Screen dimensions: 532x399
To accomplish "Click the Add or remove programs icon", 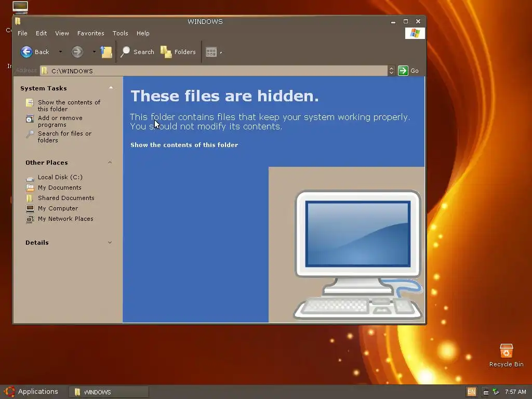I will pyautogui.click(x=30, y=119).
